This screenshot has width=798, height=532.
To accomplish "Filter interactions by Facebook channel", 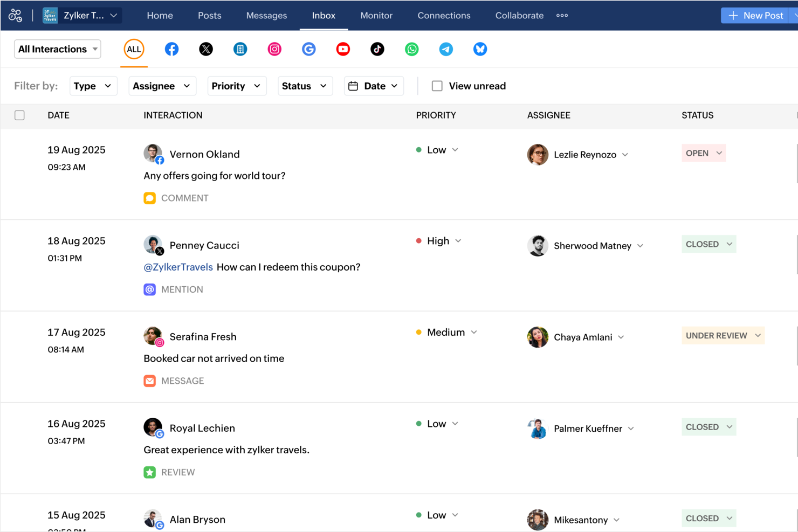I will 171,49.
